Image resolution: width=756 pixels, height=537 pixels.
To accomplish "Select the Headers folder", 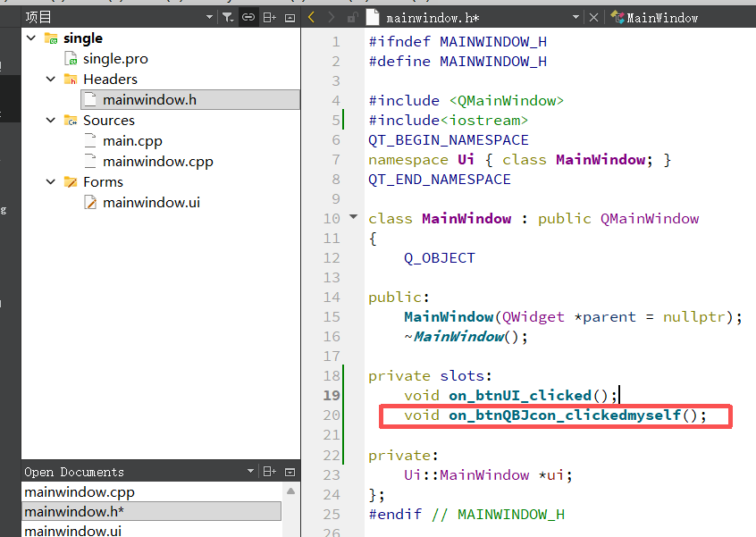I will pos(110,79).
